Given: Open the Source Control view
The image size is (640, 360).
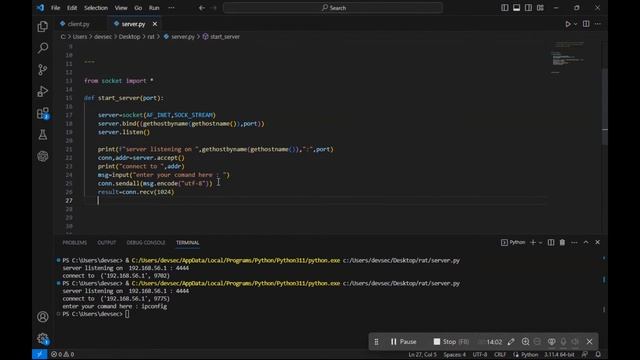Looking at the screenshot, I should (42, 70).
